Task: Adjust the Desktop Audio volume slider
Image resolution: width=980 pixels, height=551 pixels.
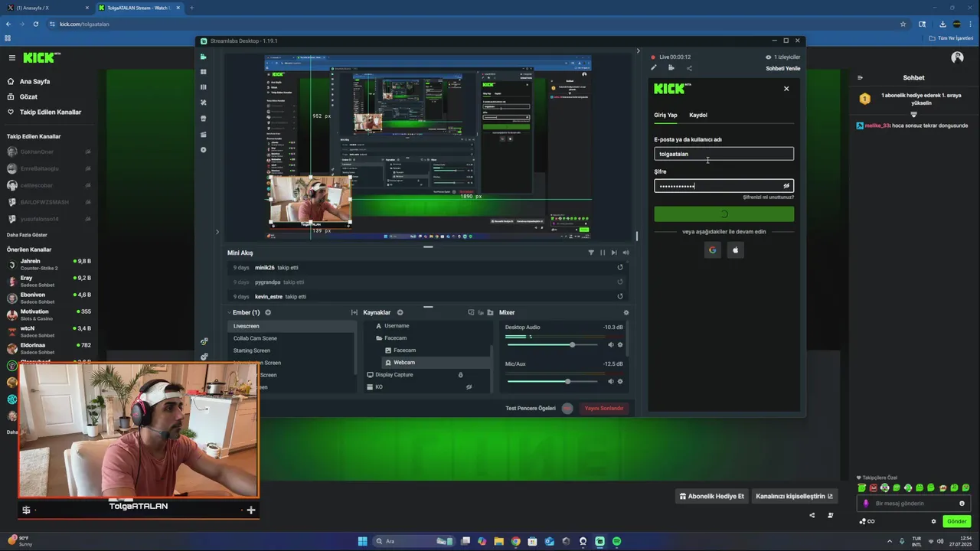Action: (552, 344)
